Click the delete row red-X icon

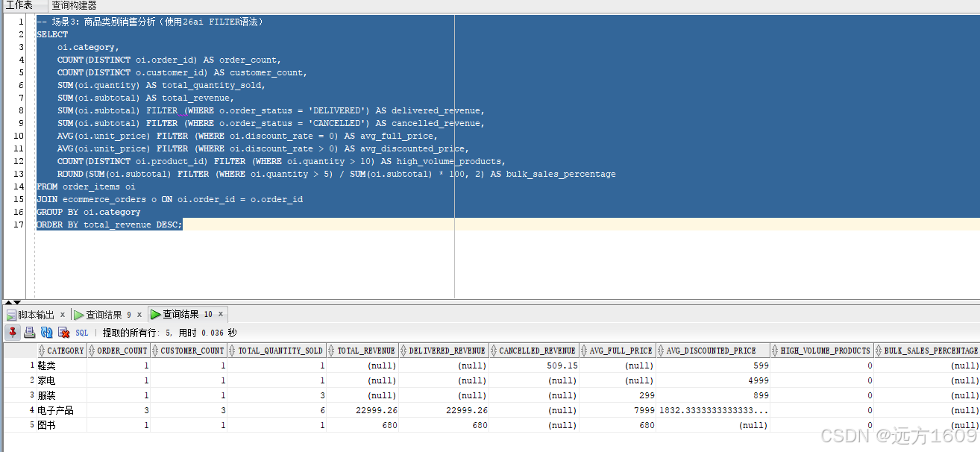(x=64, y=333)
